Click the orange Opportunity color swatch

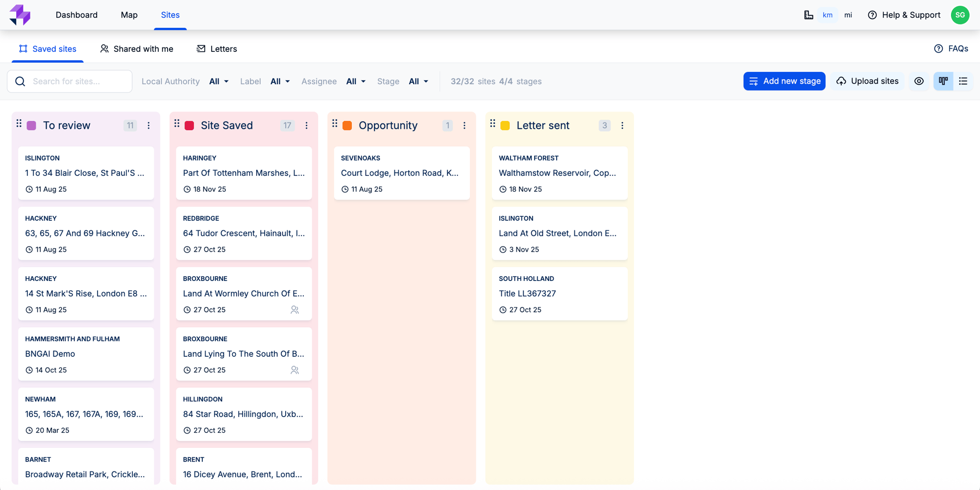347,126
